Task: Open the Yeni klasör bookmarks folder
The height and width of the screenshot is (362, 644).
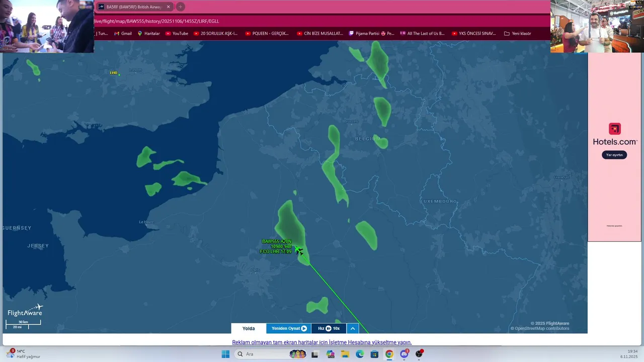Action: click(518, 34)
